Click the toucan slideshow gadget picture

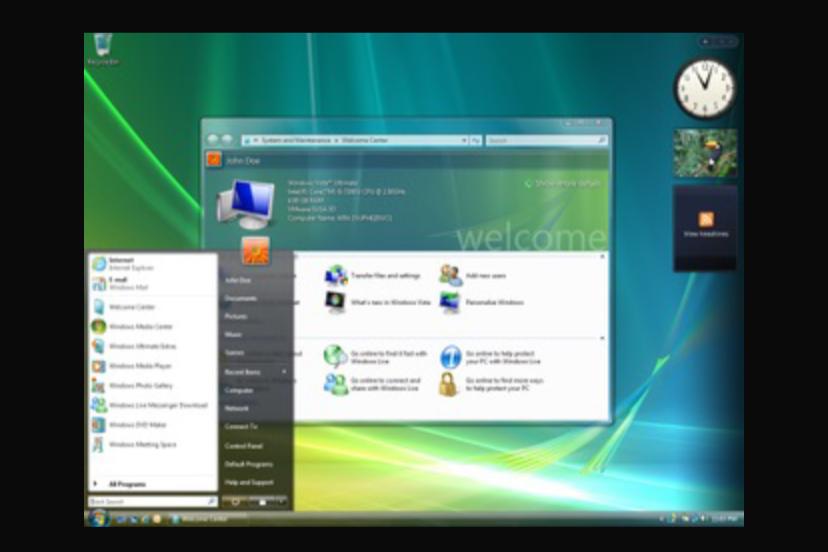point(705,153)
